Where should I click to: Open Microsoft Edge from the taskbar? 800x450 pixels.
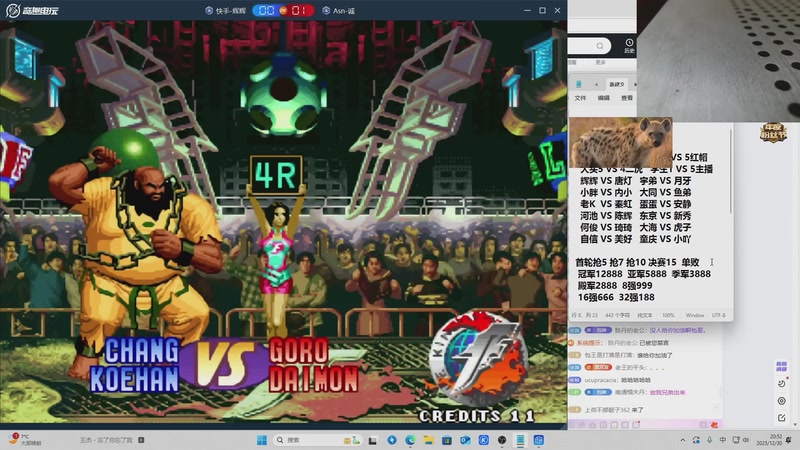point(410,440)
